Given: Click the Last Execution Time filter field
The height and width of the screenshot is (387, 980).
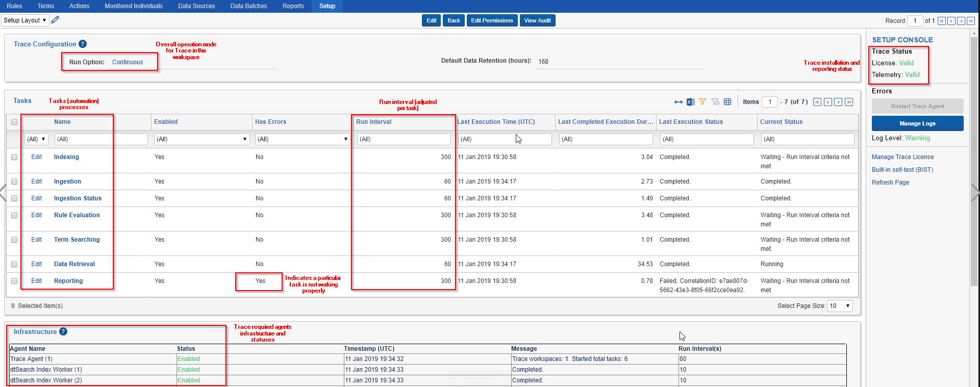Looking at the screenshot, I should click(505, 139).
